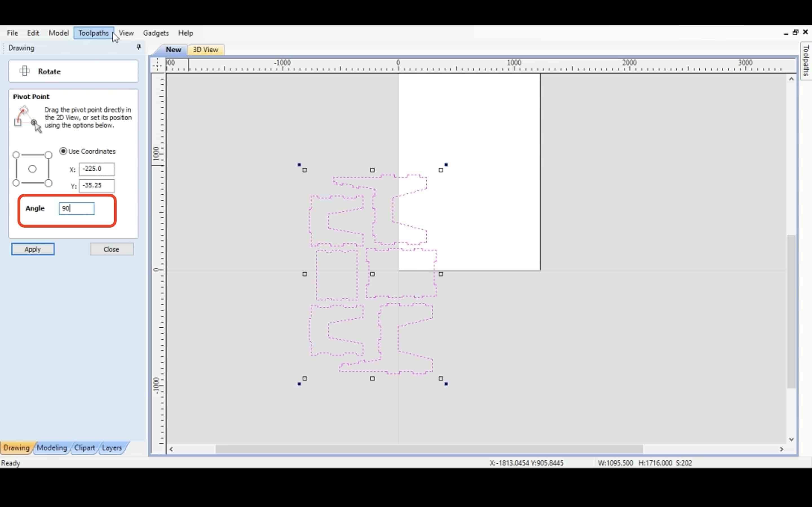
Task: Click the Rotate tool icon in panel
Action: click(24, 71)
